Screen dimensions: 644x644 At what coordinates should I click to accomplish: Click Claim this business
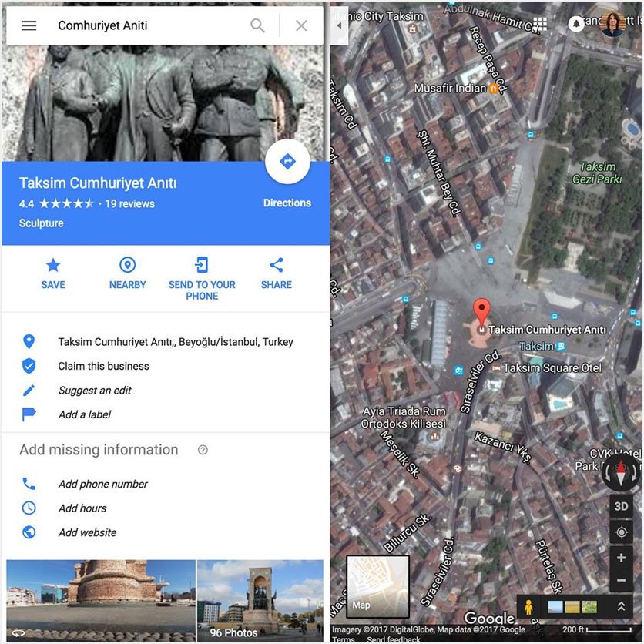coord(103,366)
